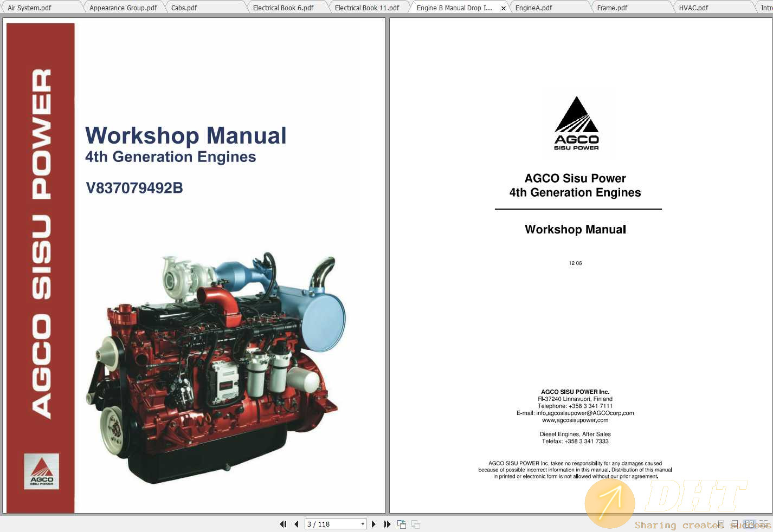Switch to Frame.pdf tab
The width and height of the screenshot is (773, 532).
click(x=631, y=8)
